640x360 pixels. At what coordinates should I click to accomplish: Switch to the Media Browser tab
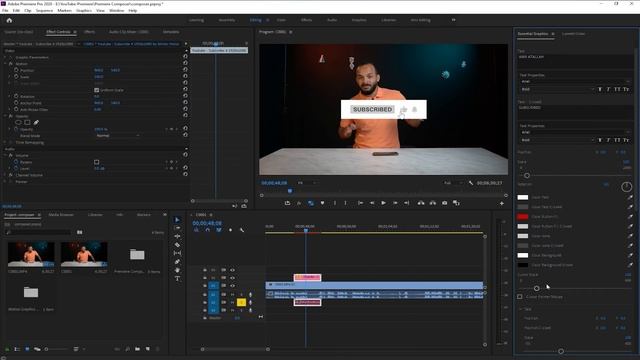click(x=61, y=215)
